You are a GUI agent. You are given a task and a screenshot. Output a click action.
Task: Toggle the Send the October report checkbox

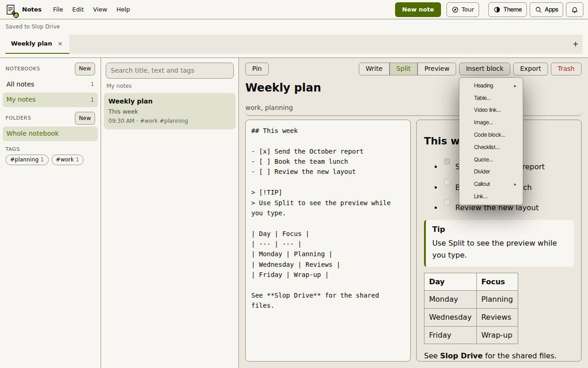[447, 161]
